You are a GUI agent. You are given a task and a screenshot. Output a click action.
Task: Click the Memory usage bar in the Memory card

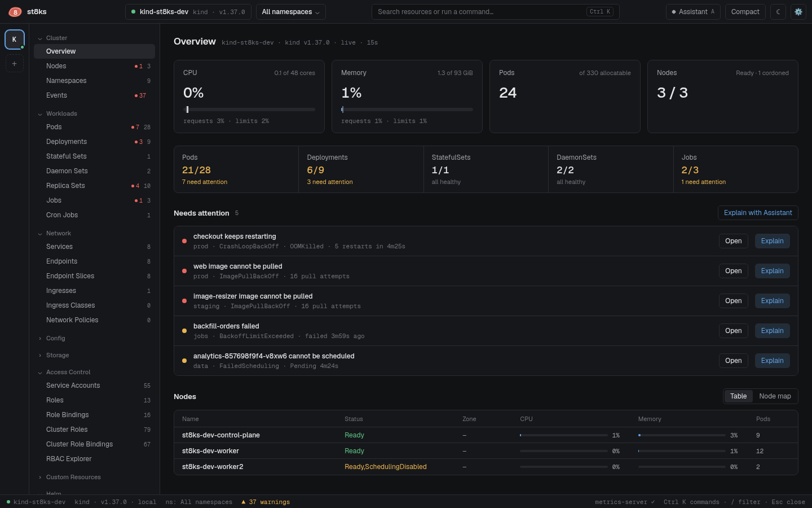click(x=407, y=110)
